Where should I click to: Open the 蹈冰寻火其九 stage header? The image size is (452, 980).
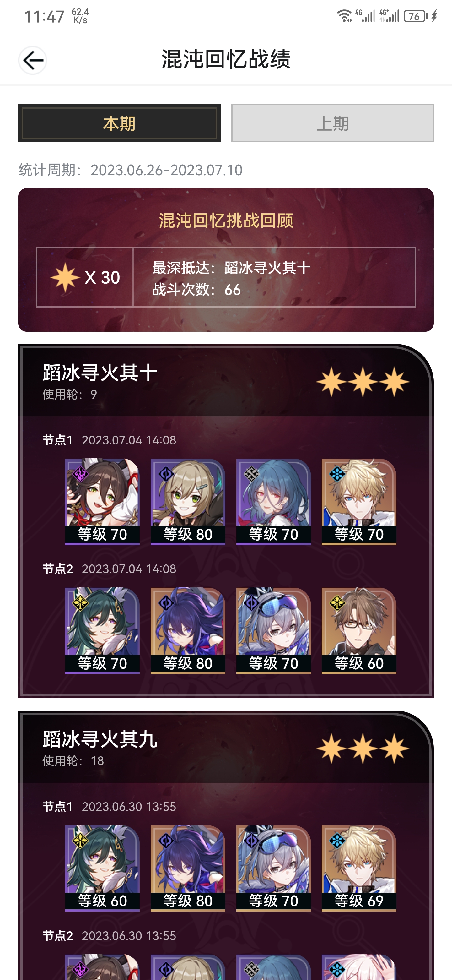tap(226, 747)
